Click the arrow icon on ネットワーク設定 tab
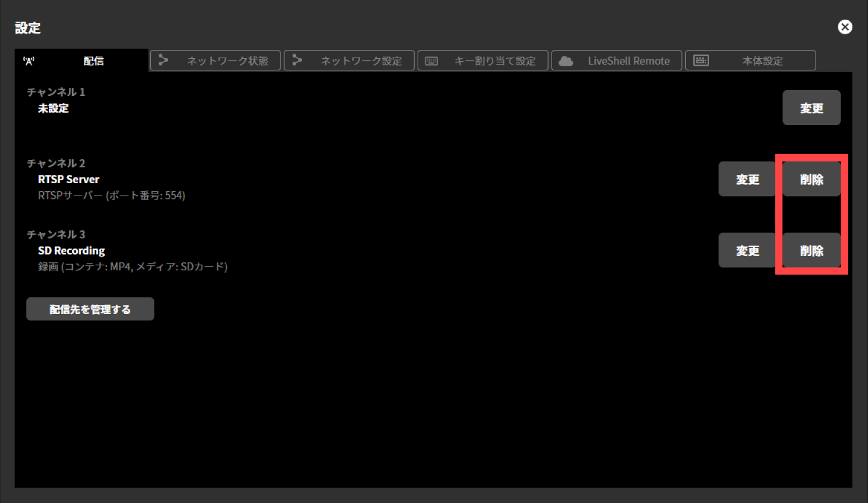The height and width of the screenshot is (503, 868). pos(297,60)
